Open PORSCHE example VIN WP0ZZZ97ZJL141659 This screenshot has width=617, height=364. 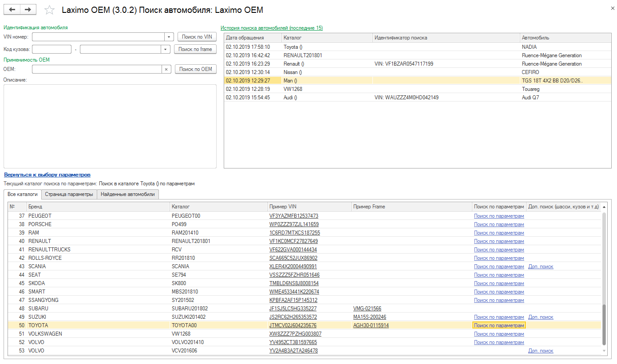[x=294, y=224]
